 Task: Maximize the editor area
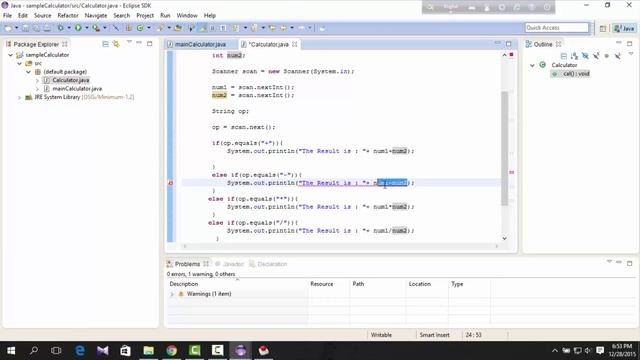509,44
